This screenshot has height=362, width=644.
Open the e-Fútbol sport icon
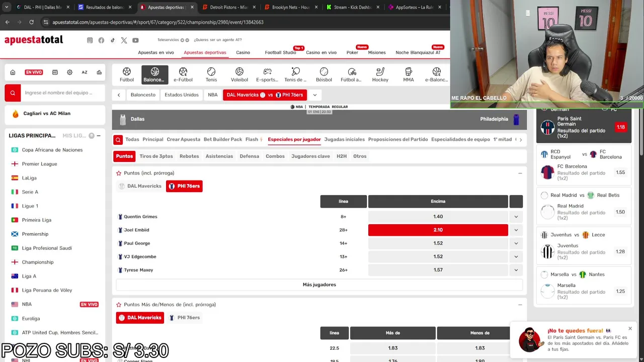point(183,74)
